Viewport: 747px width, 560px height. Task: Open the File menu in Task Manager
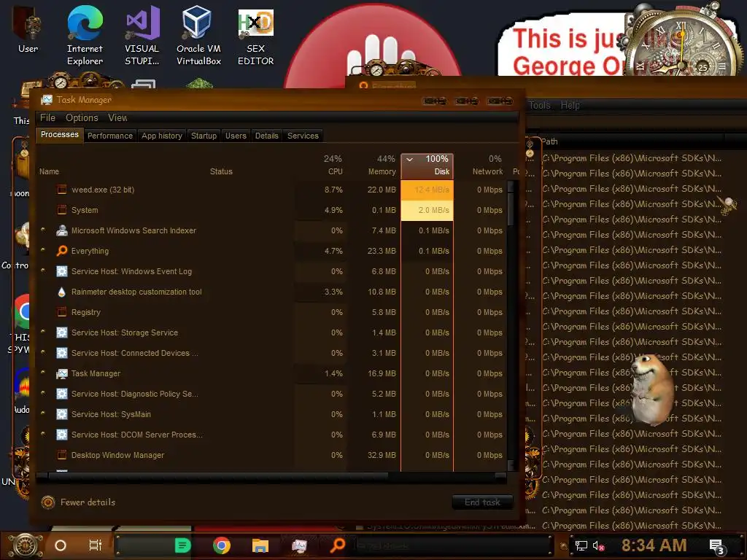pyautogui.click(x=47, y=117)
